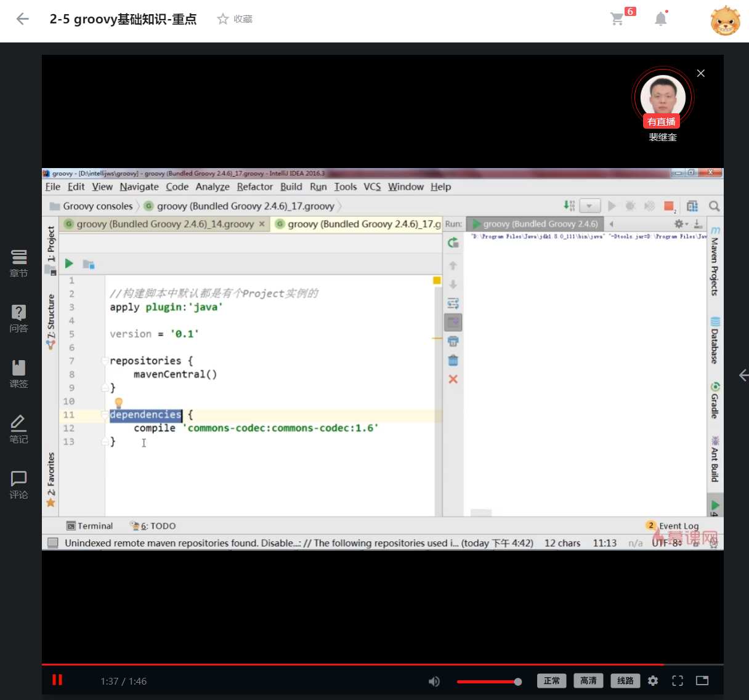This screenshot has width=749, height=700.
Task: Open the Help menu
Action: point(441,187)
